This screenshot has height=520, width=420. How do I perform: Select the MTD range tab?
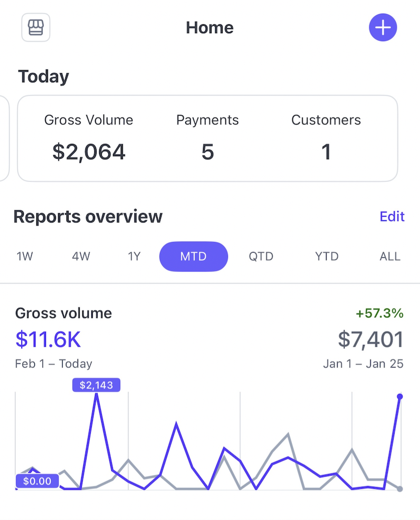pyautogui.click(x=194, y=256)
